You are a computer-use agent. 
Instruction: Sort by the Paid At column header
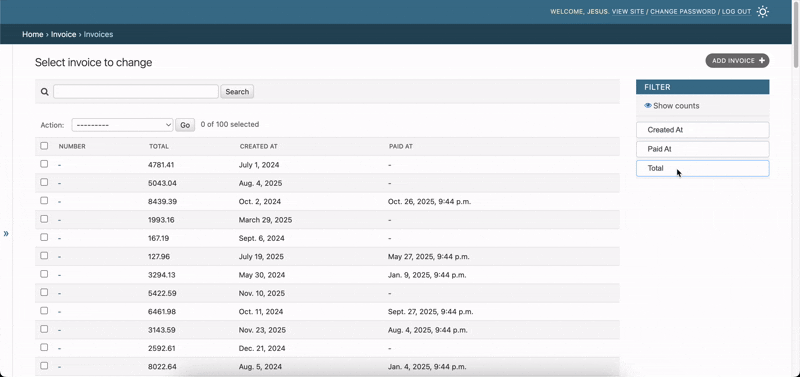pyautogui.click(x=401, y=146)
